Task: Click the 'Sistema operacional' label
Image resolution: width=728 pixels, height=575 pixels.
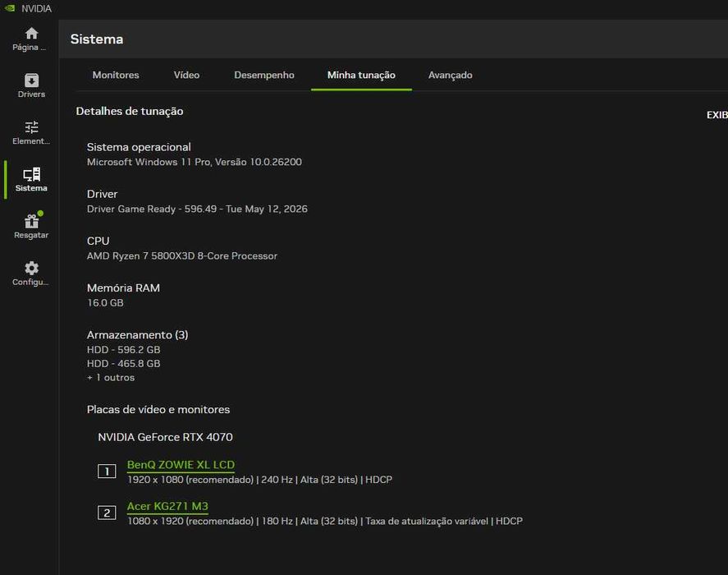Action: point(139,147)
